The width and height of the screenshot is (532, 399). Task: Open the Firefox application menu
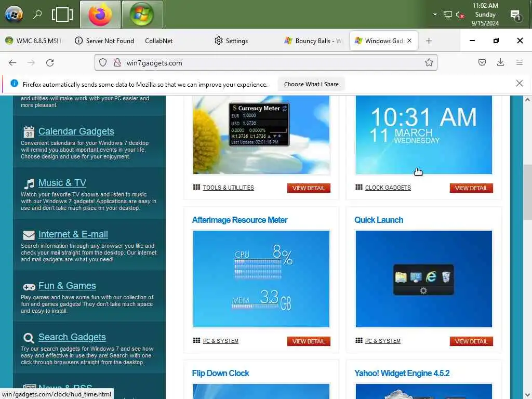point(520,62)
